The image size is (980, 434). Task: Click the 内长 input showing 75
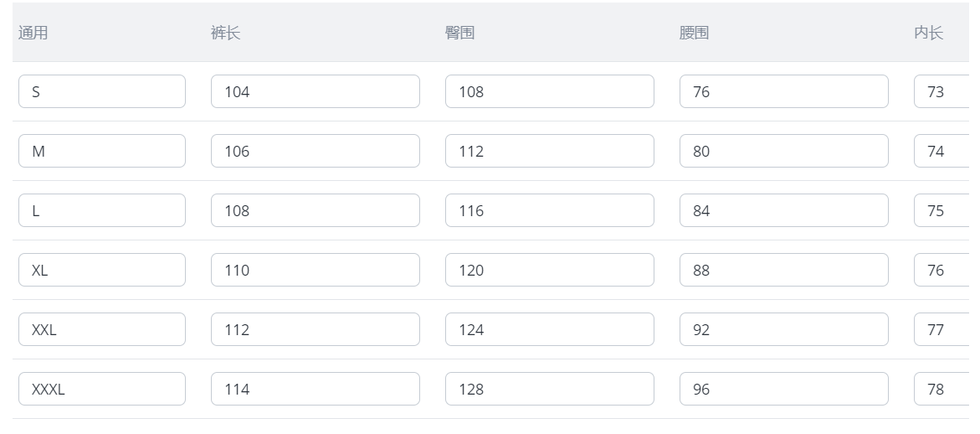point(942,210)
